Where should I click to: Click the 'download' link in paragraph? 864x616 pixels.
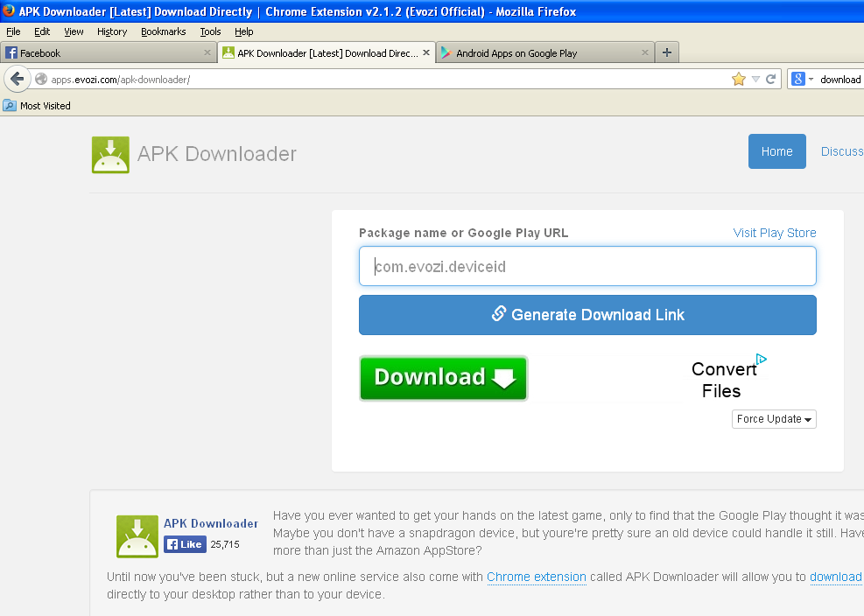[835, 577]
